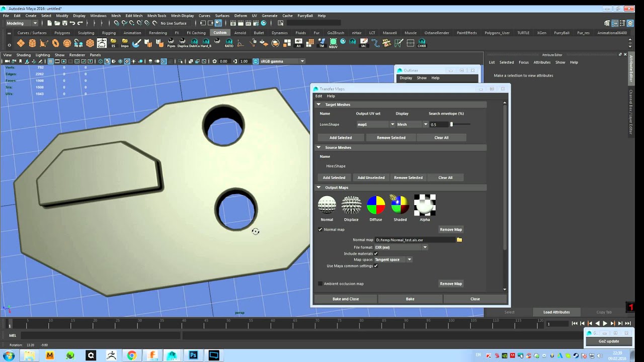Run the Pipes script shelf icon
644x362 pixels.
[171, 43]
